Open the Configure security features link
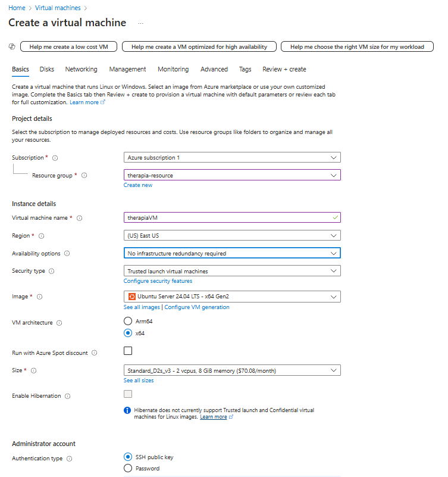 [x=158, y=281]
